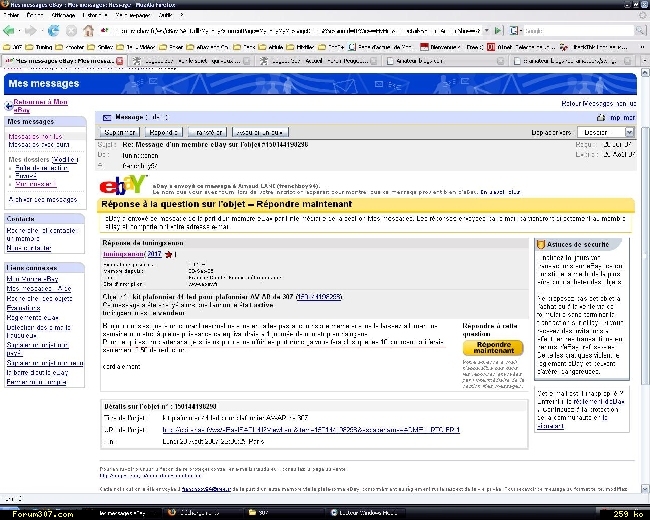Click the page scrollbar down arrow
650x520 pixels.
645,488
